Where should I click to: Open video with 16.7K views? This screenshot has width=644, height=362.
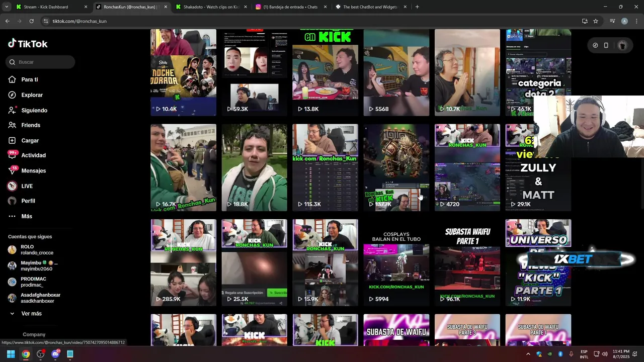pyautogui.click(x=183, y=167)
